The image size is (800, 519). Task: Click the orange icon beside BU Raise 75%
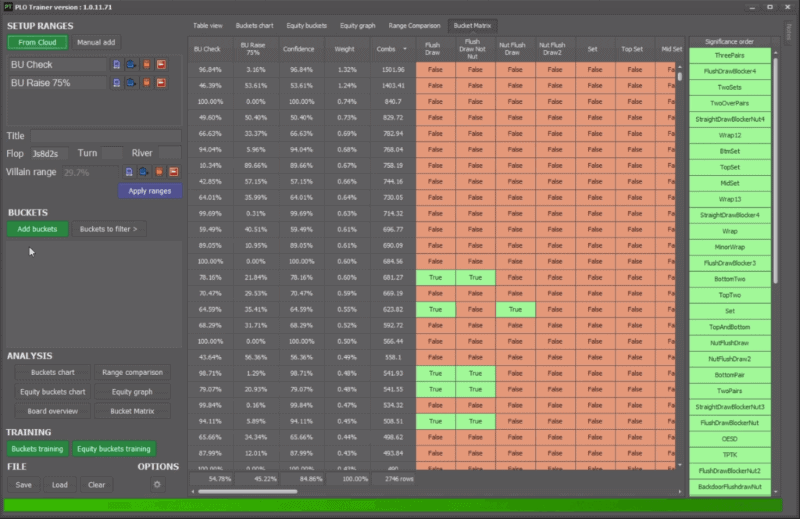point(146,83)
